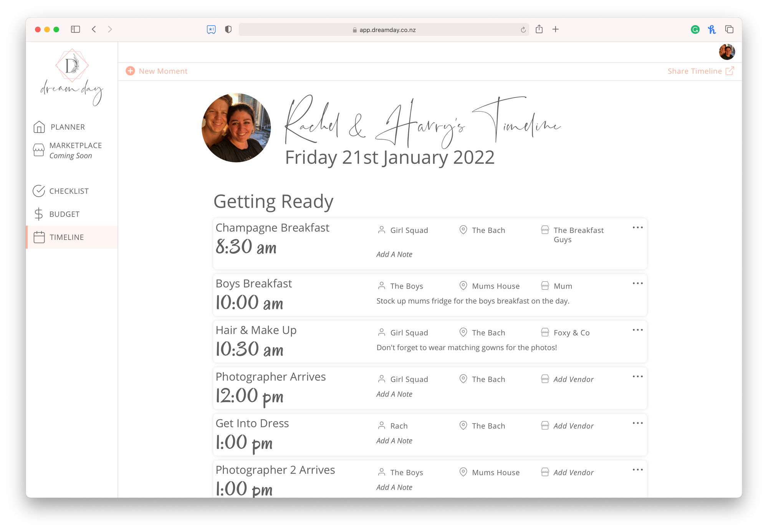Click Share Timeline link
Screen dimensions: 768x532
coord(695,71)
